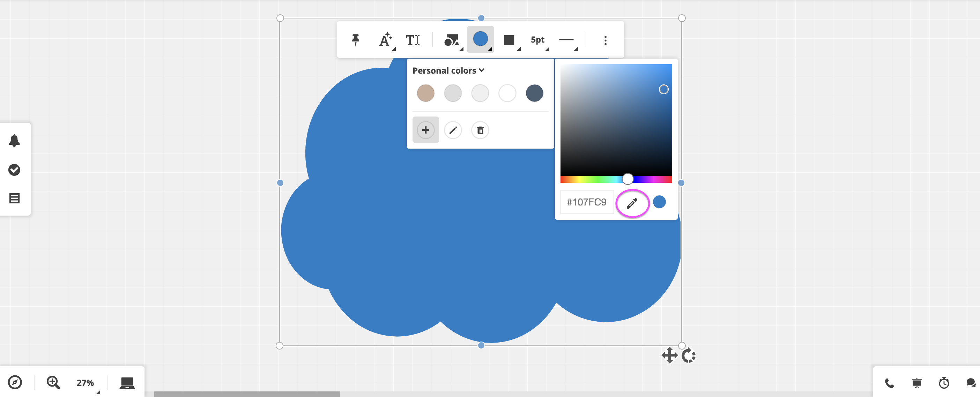Select the top-left resize handle
Screen dimensions: 980x397
(x=280, y=18)
